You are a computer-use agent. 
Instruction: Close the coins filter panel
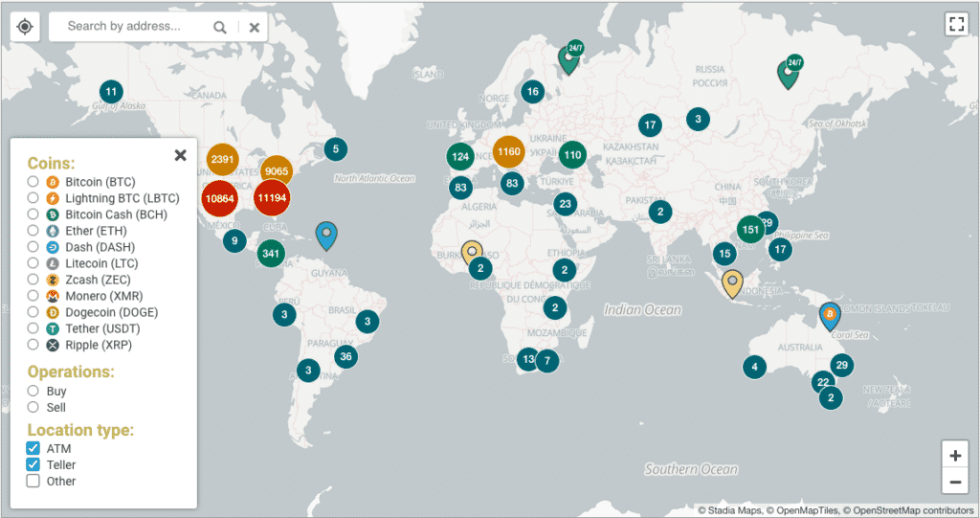tap(181, 155)
